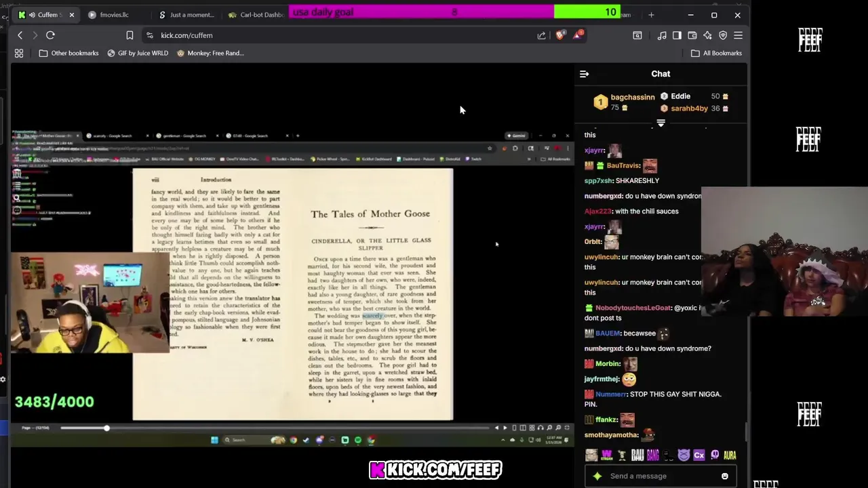Click username Morbin in chat
868x488 pixels.
point(608,364)
